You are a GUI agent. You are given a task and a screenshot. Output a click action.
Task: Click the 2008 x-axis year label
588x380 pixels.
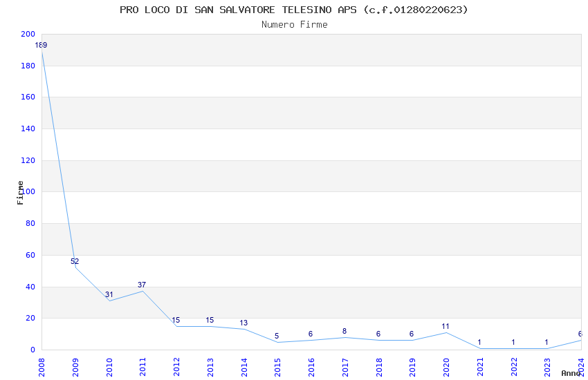coord(42,366)
